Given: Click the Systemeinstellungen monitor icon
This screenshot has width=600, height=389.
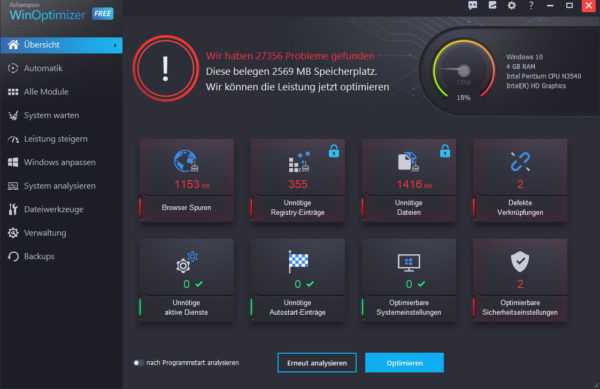Looking at the screenshot, I should (x=409, y=263).
